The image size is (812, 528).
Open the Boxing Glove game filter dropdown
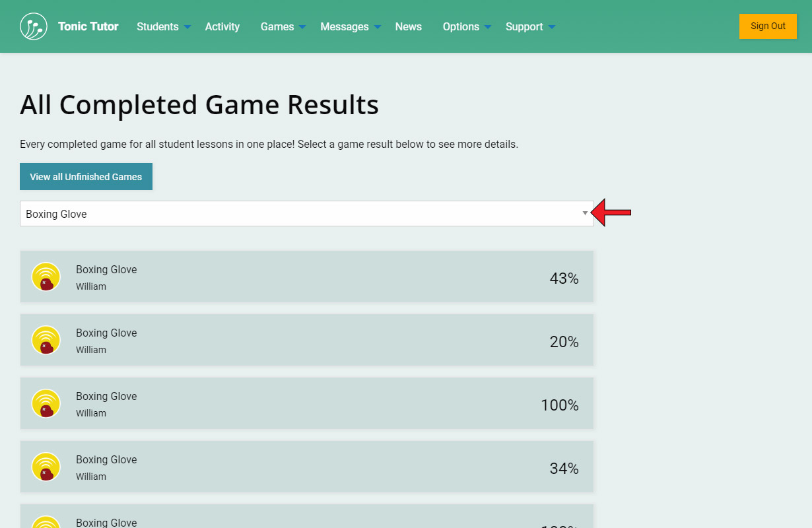[x=306, y=214]
